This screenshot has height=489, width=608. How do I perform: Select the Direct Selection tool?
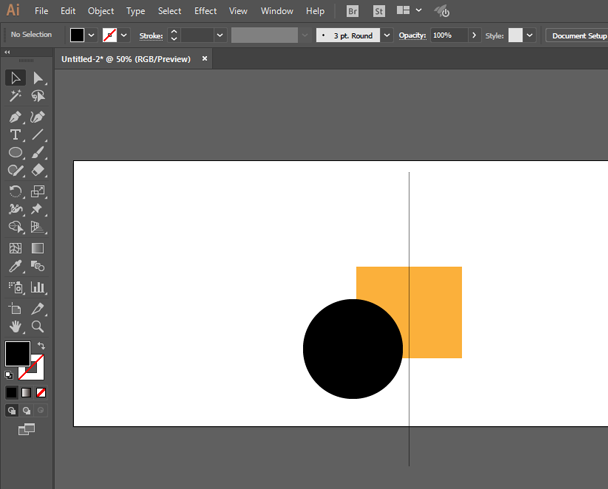[38, 78]
